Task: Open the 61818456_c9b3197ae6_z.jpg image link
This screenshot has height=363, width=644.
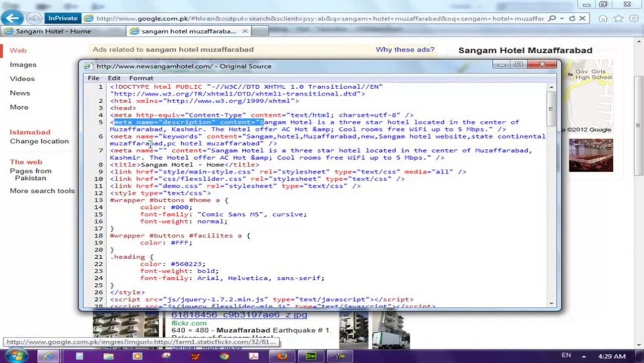Action: (x=239, y=315)
